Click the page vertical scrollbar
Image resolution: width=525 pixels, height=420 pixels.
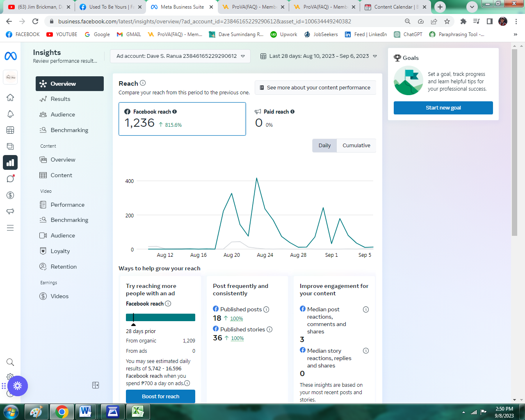[x=515, y=142]
